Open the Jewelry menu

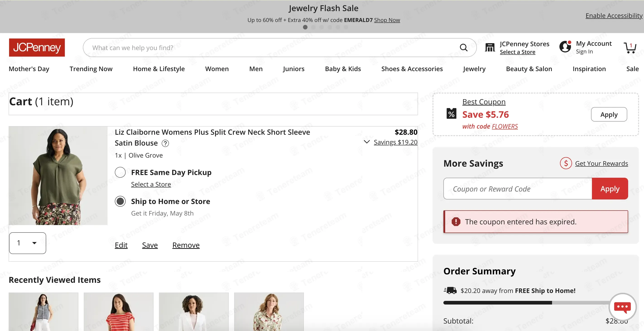pyautogui.click(x=474, y=69)
